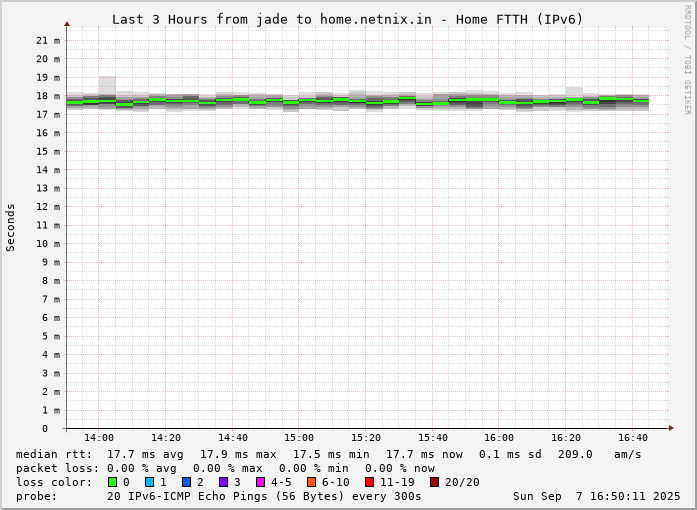697x510 pixels.
Task: Click the '7 m' y-axis label
Action: pyautogui.click(x=51, y=299)
